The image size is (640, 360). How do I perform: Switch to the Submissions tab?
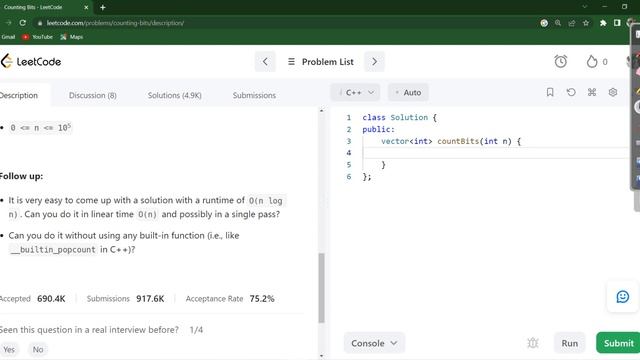pyautogui.click(x=254, y=95)
